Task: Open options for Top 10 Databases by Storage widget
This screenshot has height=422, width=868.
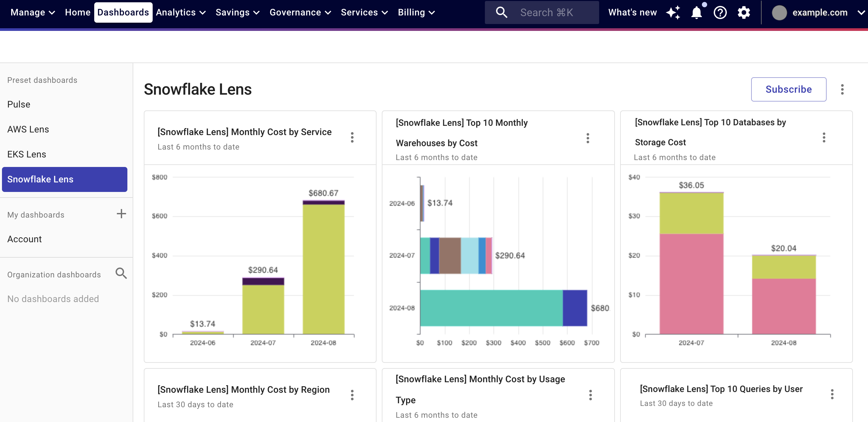Action: pos(824,137)
